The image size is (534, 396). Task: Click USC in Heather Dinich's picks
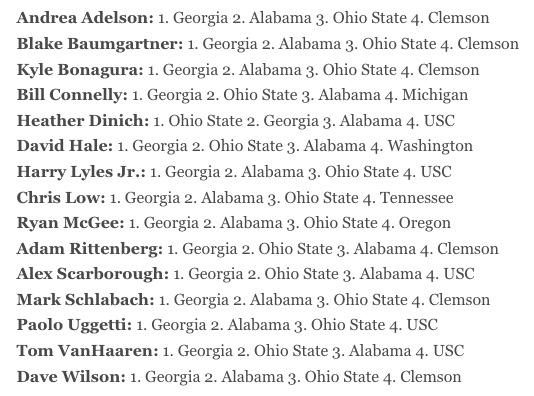point(439,121)
